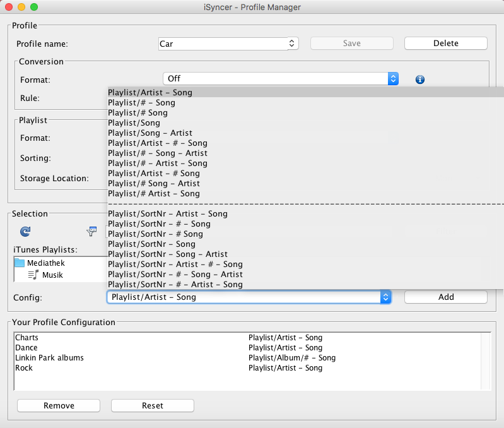The height and width of the screenshot is (428, 504).
Task: Open the conversion format info icon
Action: point(419,80)
